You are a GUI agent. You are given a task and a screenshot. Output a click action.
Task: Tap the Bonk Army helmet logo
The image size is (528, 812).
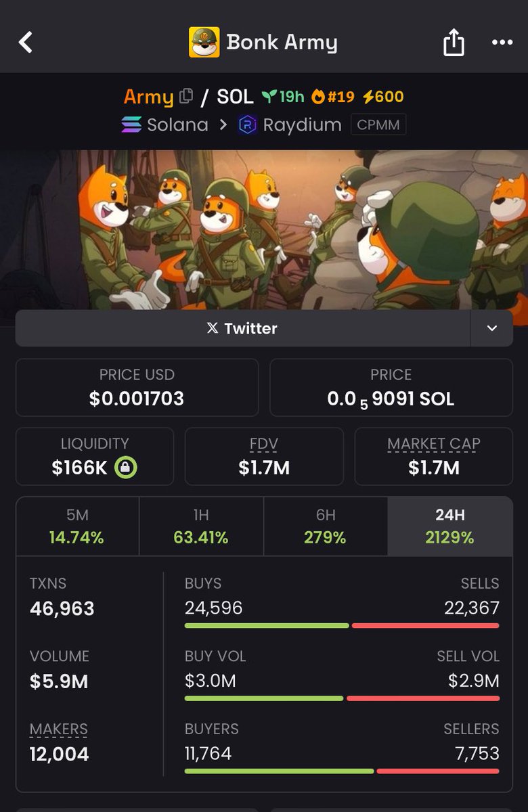point(204,43)
